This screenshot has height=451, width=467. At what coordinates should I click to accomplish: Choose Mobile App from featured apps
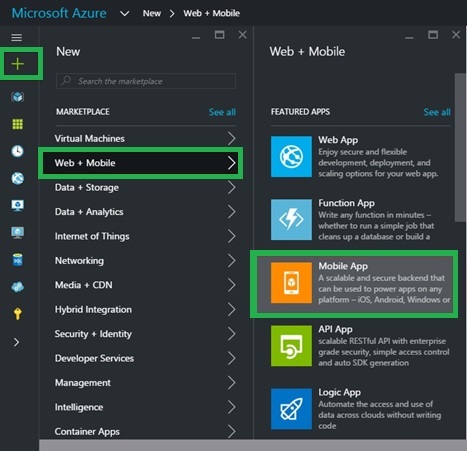[354, 284]
